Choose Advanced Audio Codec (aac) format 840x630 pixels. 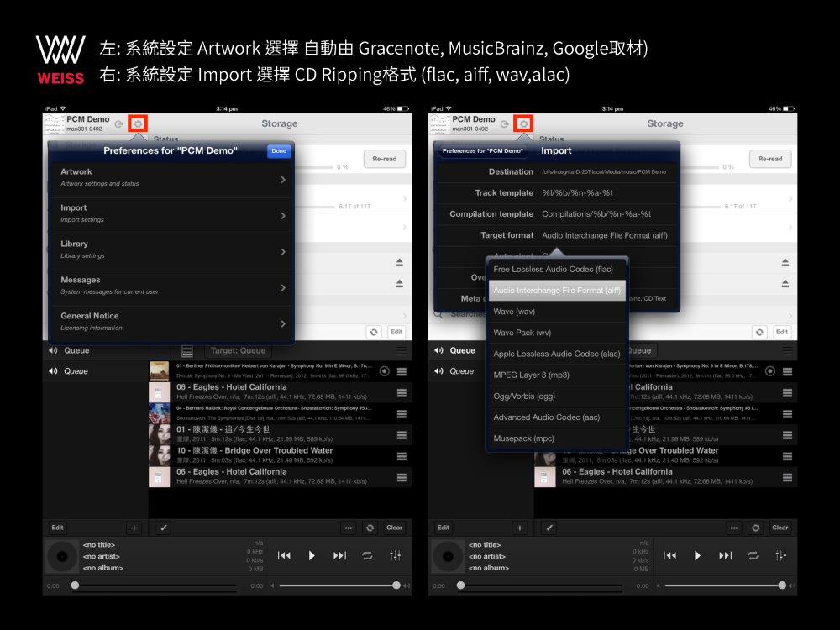(x=557, y=417)
